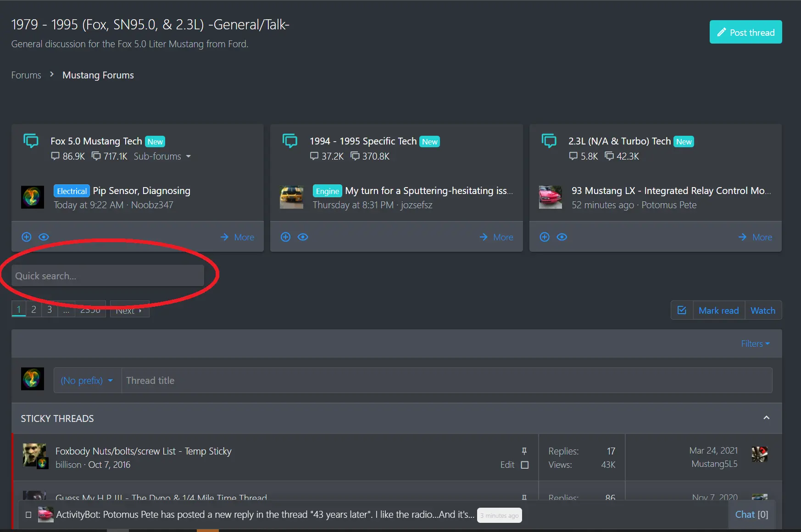The height and width of the screenshot is (532, 801).
Task: Click the Fox 5.0 Mustang Tech forum icon
Action: click(x=31, y=141)
